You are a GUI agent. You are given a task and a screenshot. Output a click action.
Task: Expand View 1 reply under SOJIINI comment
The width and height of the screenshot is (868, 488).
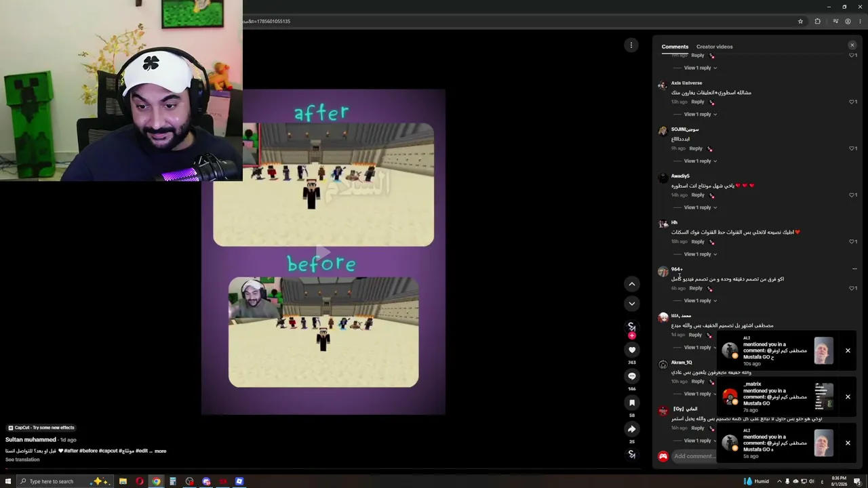[700, 161]
